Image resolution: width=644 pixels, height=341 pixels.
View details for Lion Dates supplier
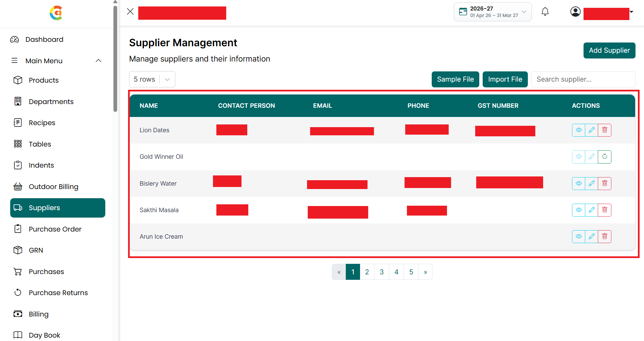[578, 130]
